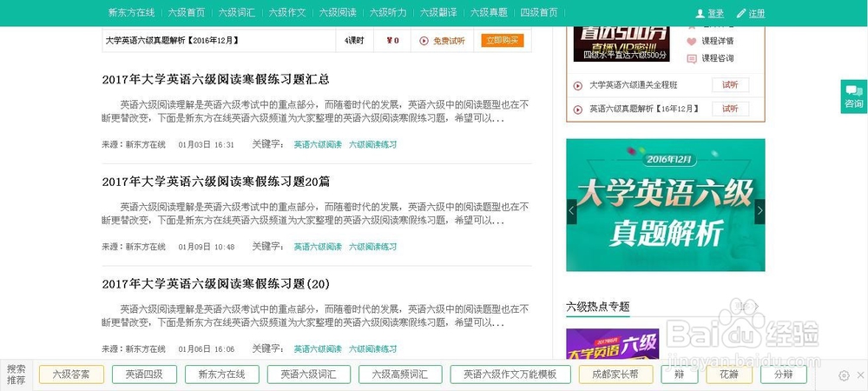Viewport: 868px width, 391px height.
Task: Click 分辩 search suggestion
Action: coord(783,374)
